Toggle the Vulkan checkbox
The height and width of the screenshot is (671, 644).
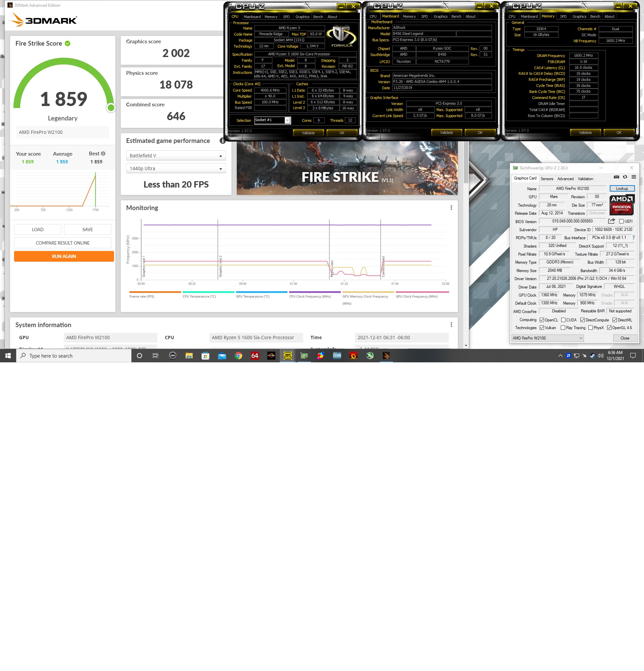[542, 328]
